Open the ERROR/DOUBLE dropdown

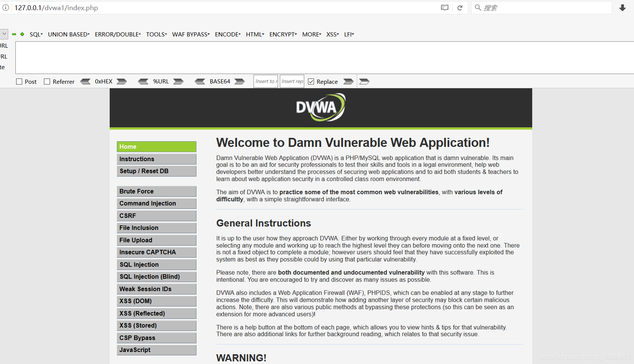118,34
